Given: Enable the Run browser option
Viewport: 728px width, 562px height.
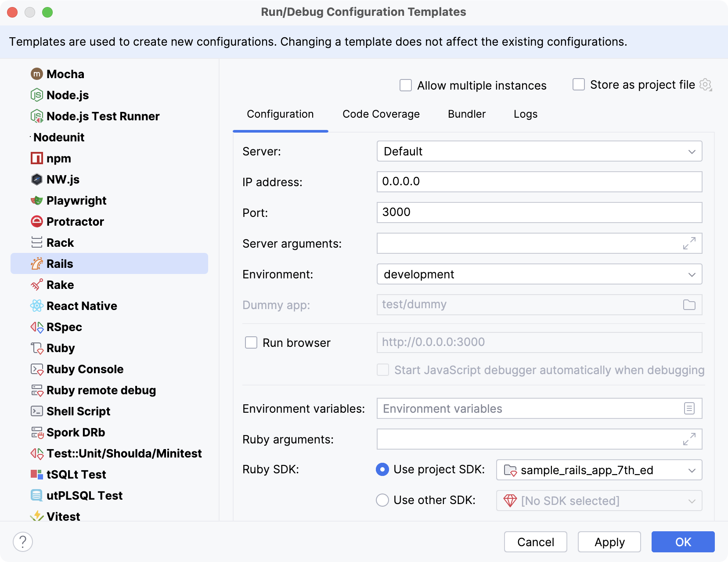Looking at the screenshot, I should pos(251,342).
